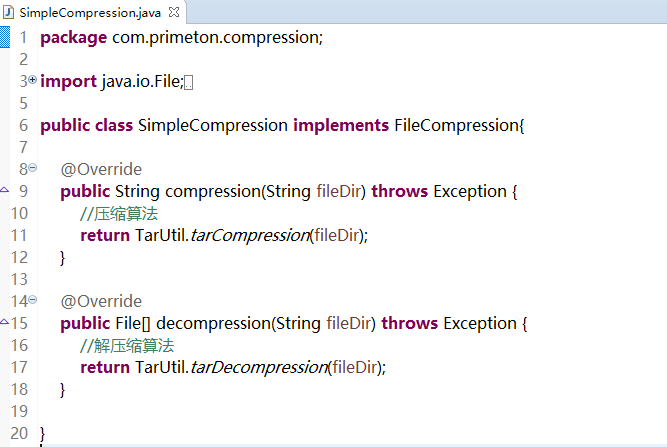Collapse the compression method fold toggle
Screen dimensions: 667x447
[33, 167]
